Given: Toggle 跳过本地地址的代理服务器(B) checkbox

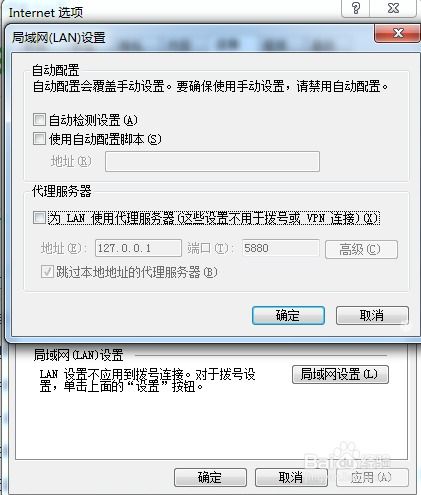Looking at the screenshot, I should tap(47, 271).
